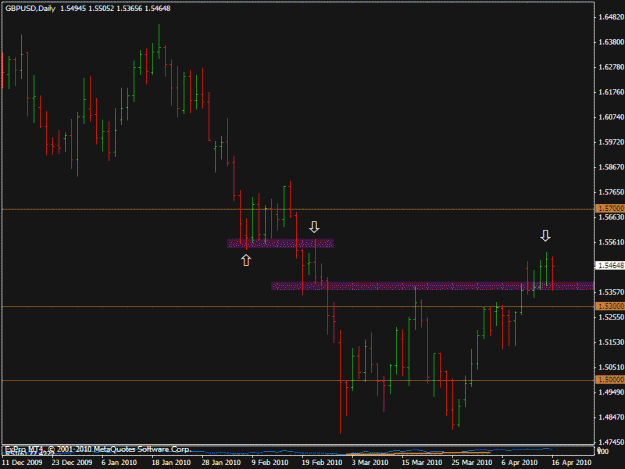The width and height of the screenshot is (625, 469).
Task: Click the 11 Dec 2009 date label
Action: [22, 463]
